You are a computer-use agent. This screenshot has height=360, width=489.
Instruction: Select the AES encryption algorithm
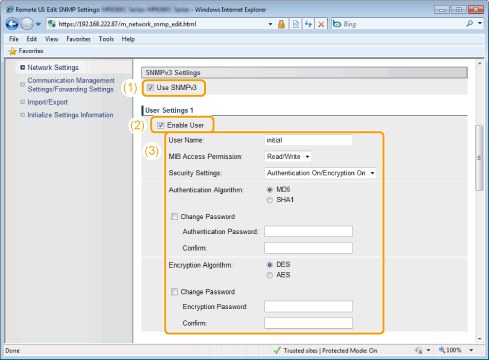[x=270, y=275]
